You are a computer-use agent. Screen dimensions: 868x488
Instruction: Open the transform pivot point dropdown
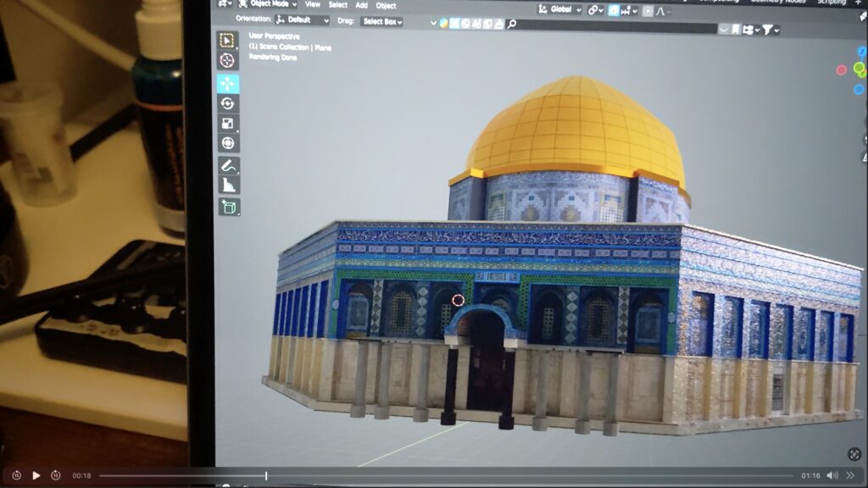click(595, 10)
